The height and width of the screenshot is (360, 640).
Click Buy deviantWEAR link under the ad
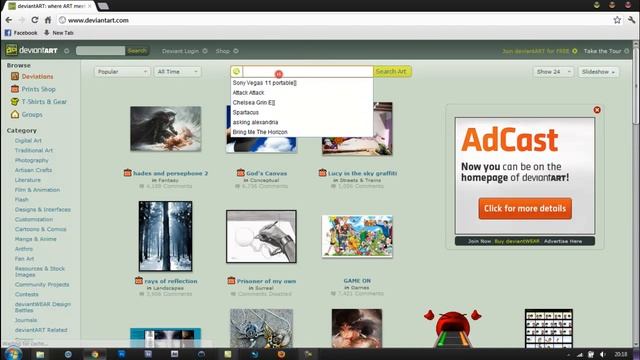tap(517, 241)
